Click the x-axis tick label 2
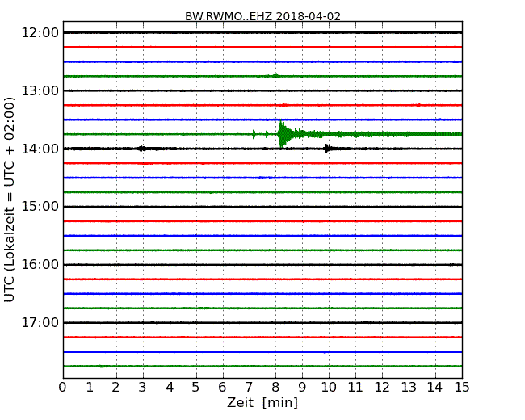The image size is (525, 420). pyautogui.click(x=115, y=388)
